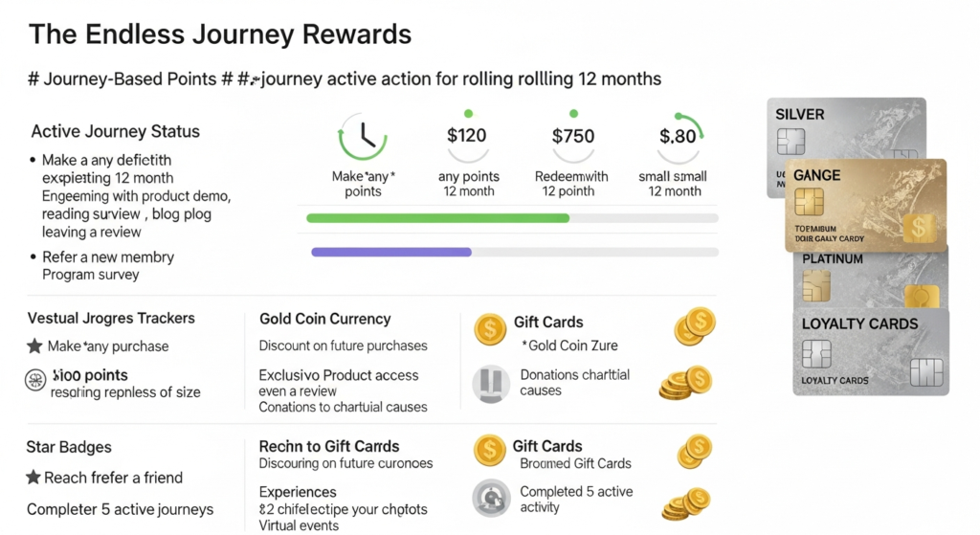Click the $750 circular progress indicator
980x535 pixels.
point(573,137)
